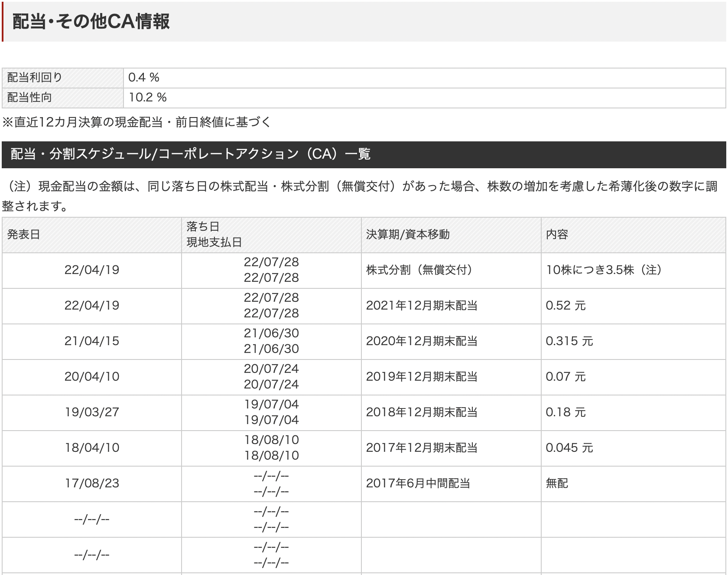Click the ※直近12カ月決算 footnote text
This screenshot has width=728, height=575.
(x=136, y=122)
